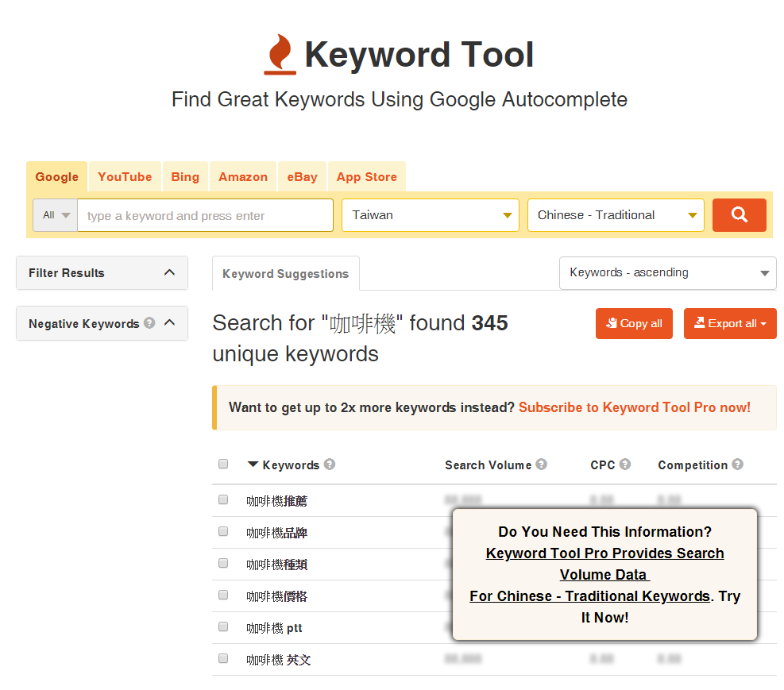The image size is (784, 690).
Task: Open the Taiwan country dropdown
Action: (x=431, y=215)
